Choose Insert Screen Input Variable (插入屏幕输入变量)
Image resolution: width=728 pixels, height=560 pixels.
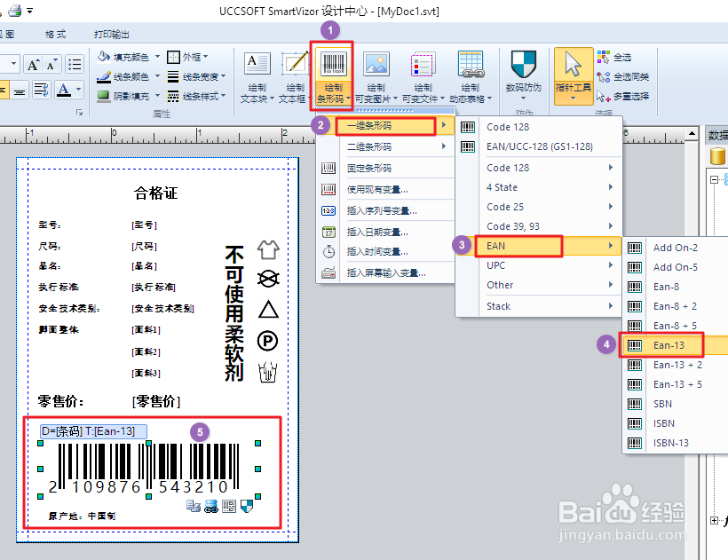tap(384, 272)
